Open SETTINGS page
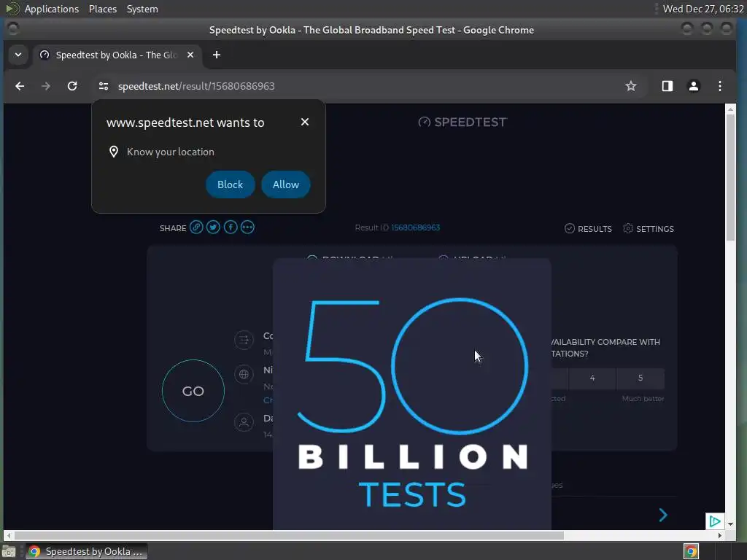The height and width of the screenshot is (560, 747). tap(649, 228)
